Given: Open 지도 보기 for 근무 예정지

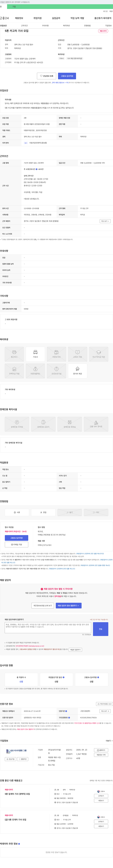Looking at the screenshot, I should click(105, 221).
